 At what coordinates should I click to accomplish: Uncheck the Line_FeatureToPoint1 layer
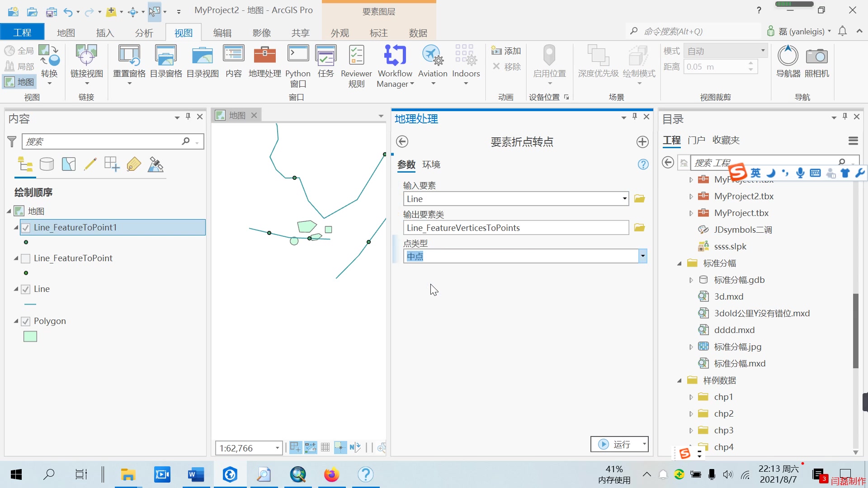[26, 228]
